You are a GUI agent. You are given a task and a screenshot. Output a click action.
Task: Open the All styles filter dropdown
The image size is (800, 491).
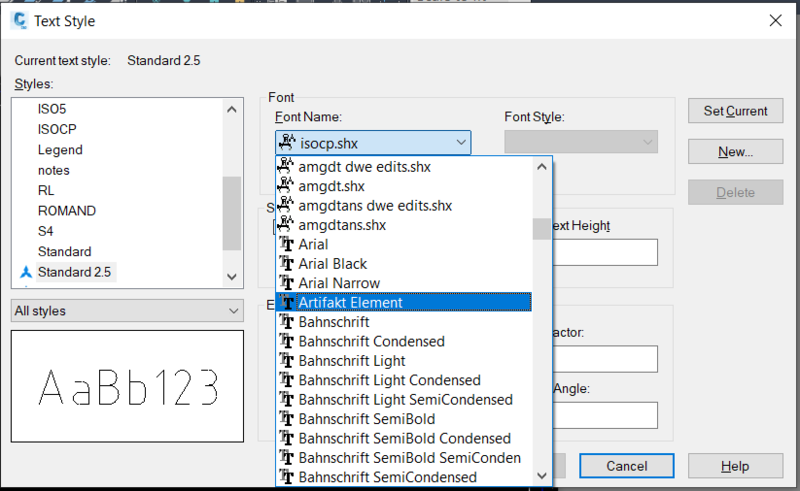pos(127,311)
